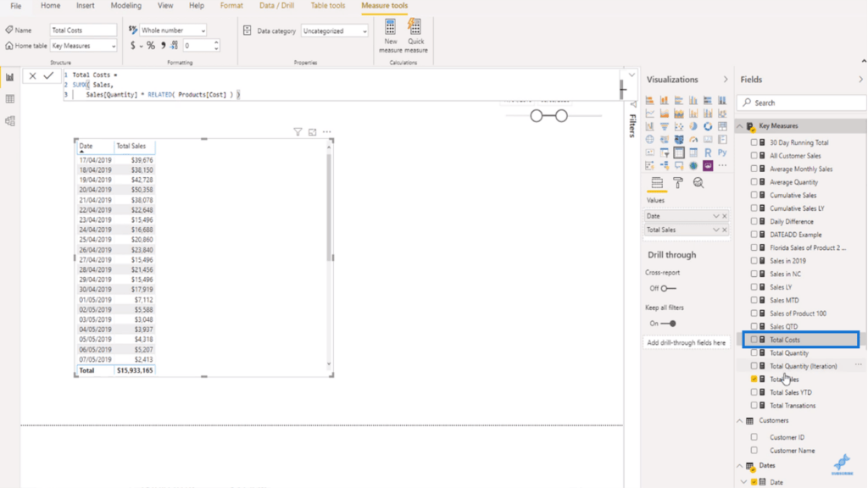Switch to Model view in sidebar
868x488 pixels.
[10, 120]
